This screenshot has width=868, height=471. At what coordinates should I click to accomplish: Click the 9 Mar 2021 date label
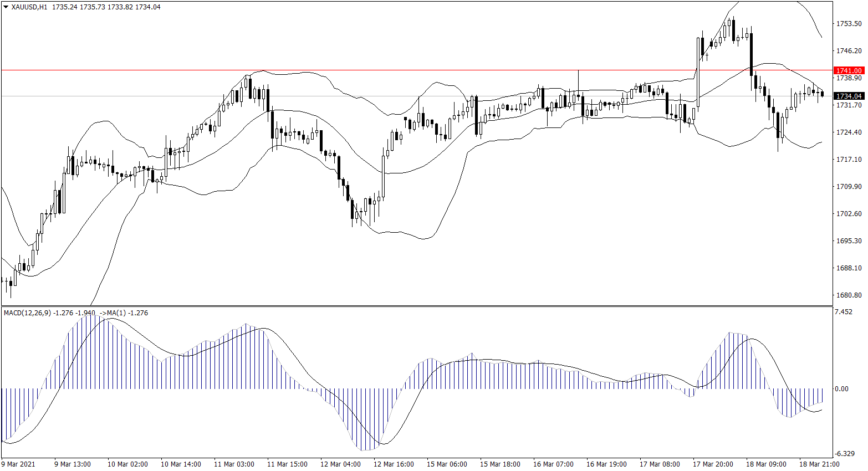[x=18, y=464]
